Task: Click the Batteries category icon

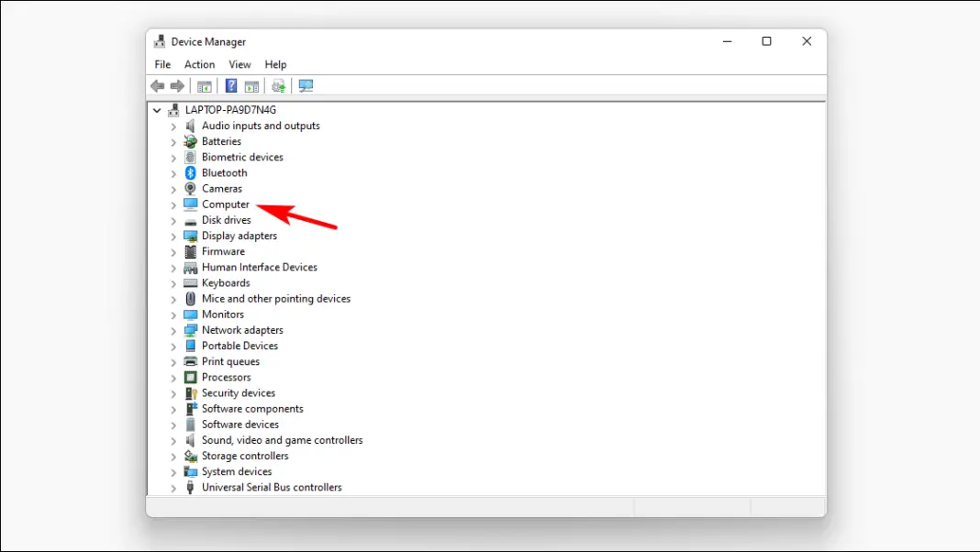Action: tap(190, 141)
